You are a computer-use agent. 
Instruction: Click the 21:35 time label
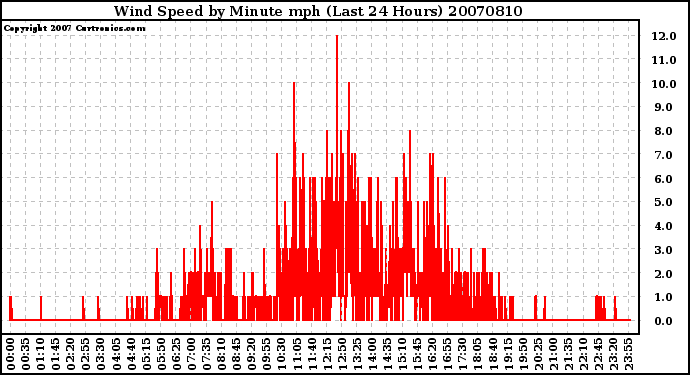coord(568,354)
